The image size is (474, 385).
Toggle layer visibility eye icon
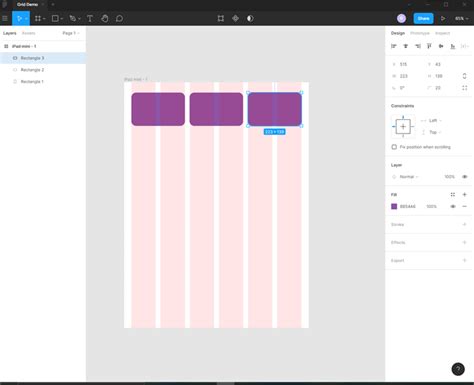(x=465, y=177)
